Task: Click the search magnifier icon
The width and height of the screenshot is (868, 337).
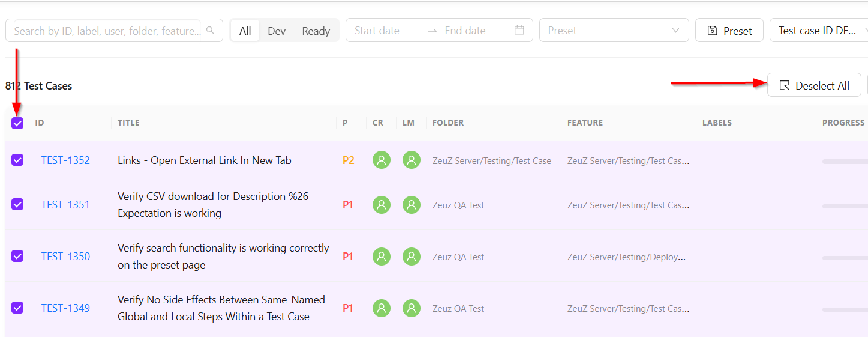Action: point(210,31)
